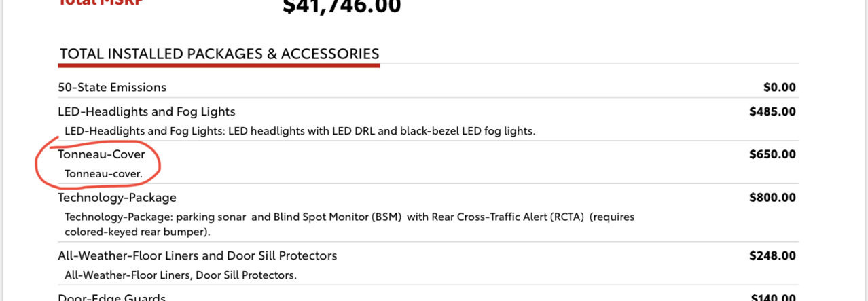Select the Technology-Package line item

click(x=117, y=198)
